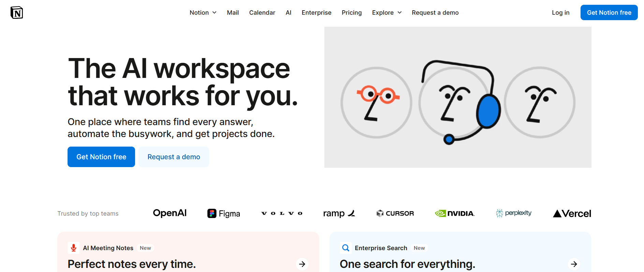
Task: Click the Notion logo icon
Action: [x=17, y=13]
